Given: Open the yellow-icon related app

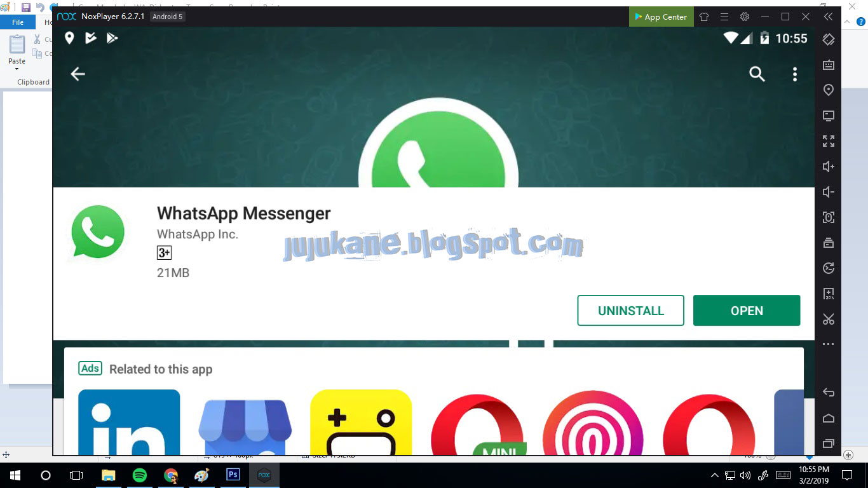Looking at the screenshot, I should (x=361, y=423).
